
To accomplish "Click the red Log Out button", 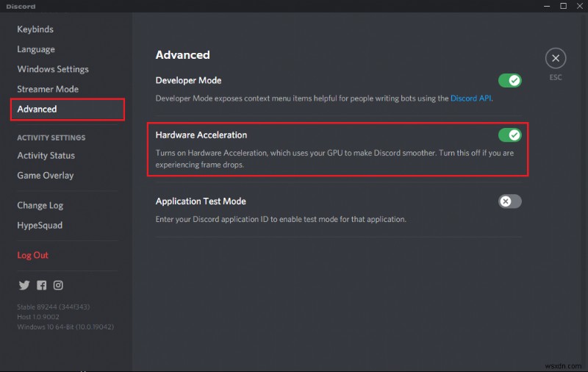I will click(33, 255).
